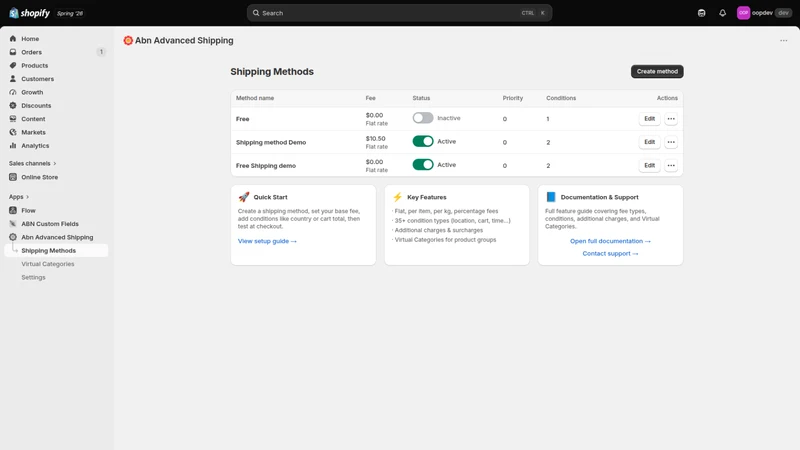The image size is (800, 450).
Task: Open the Markets globe icon
Action: (13, 132)
